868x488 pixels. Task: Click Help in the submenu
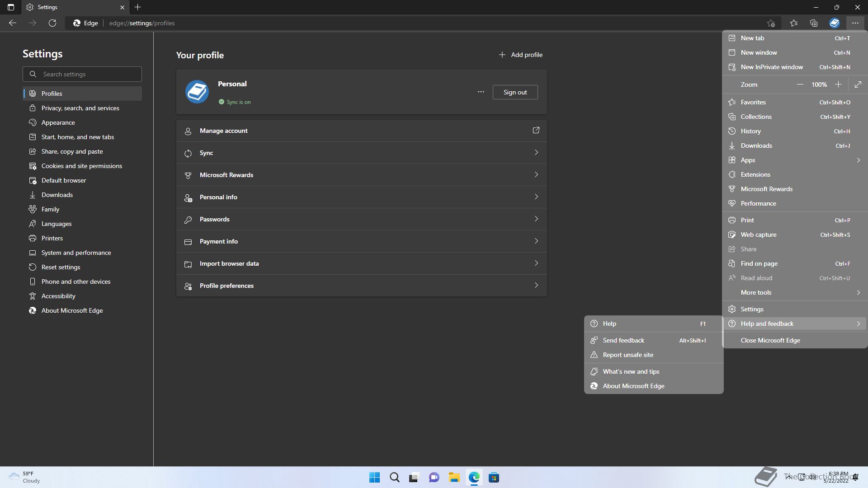654,324
